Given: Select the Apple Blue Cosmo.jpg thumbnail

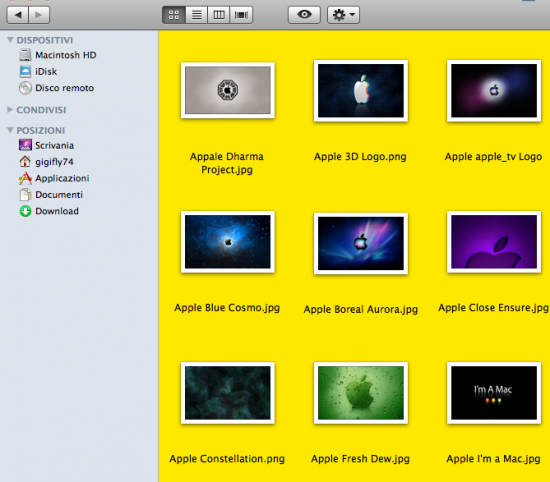Looking at the screenshot, I should (228, 242).
